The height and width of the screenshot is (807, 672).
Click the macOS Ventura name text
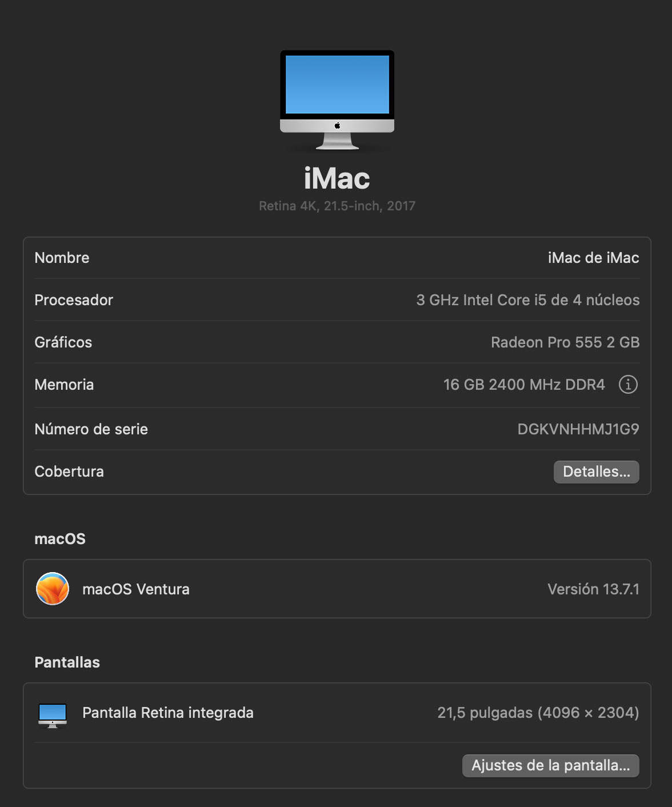[136, 589]
